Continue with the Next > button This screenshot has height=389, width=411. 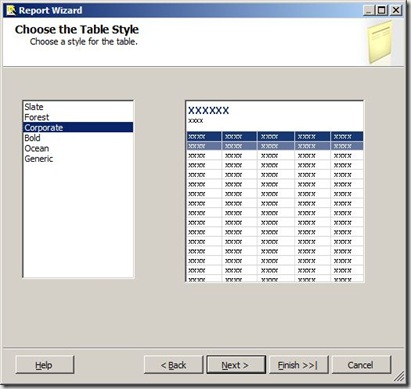236,365
